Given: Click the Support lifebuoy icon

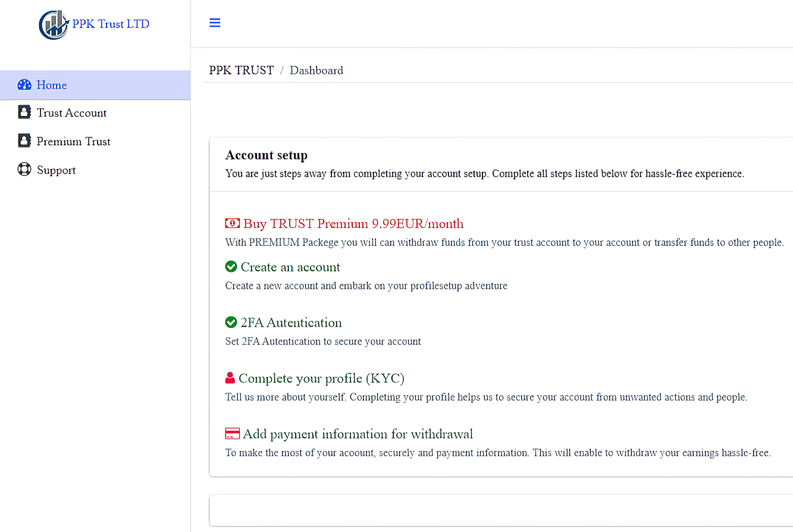Looking at the screenshot, I should 24,170.
